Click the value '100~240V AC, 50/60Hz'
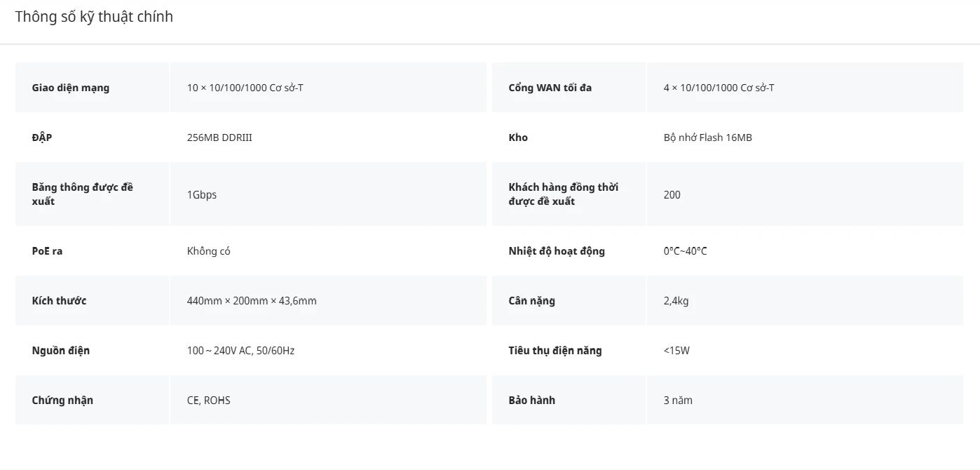Image resolution: width=980 pixels, height=470 pixels. click(x=240, y=351)
